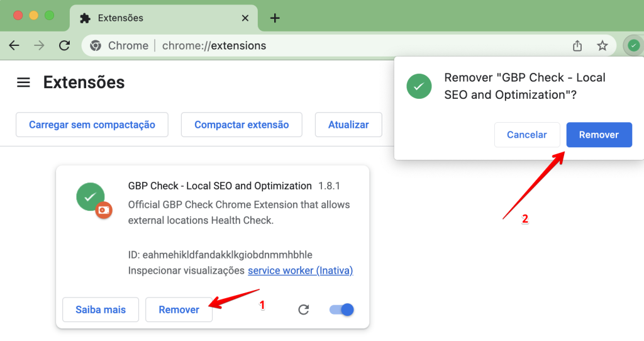Open the hamburger menu beside Extensões
644x341 pixels.
[x=23, y=82]
